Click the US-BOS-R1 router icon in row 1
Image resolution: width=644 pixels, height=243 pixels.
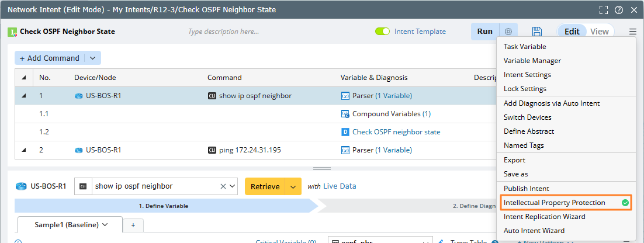78,96
